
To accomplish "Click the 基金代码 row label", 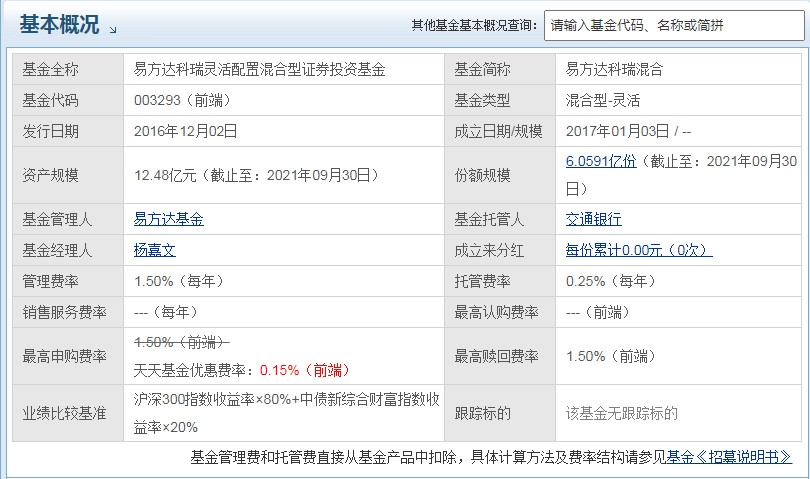I will point(50,100).
